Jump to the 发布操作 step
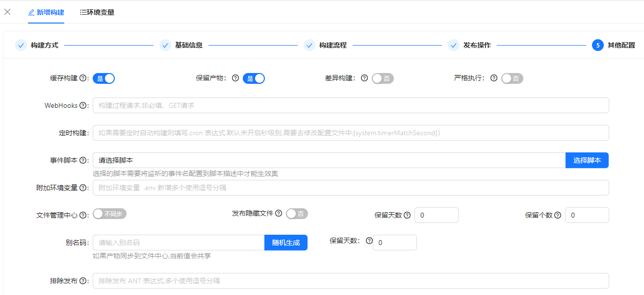Viewport: 644px width, 295px height. click(476, 45)
